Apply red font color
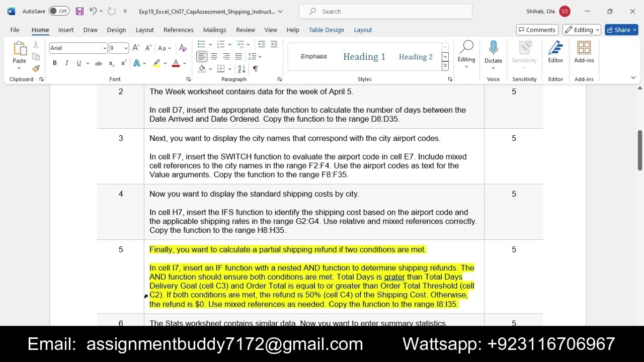644x362 pixels. click(x=176, y=63)
